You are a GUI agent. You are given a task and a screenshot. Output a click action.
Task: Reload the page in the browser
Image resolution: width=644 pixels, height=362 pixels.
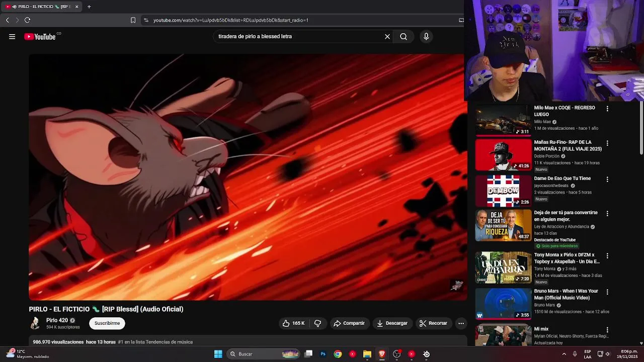click(x=27, y=20)
